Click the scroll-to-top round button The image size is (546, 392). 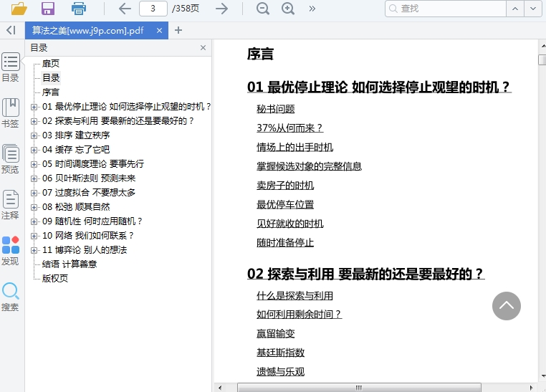pos(506,306)
